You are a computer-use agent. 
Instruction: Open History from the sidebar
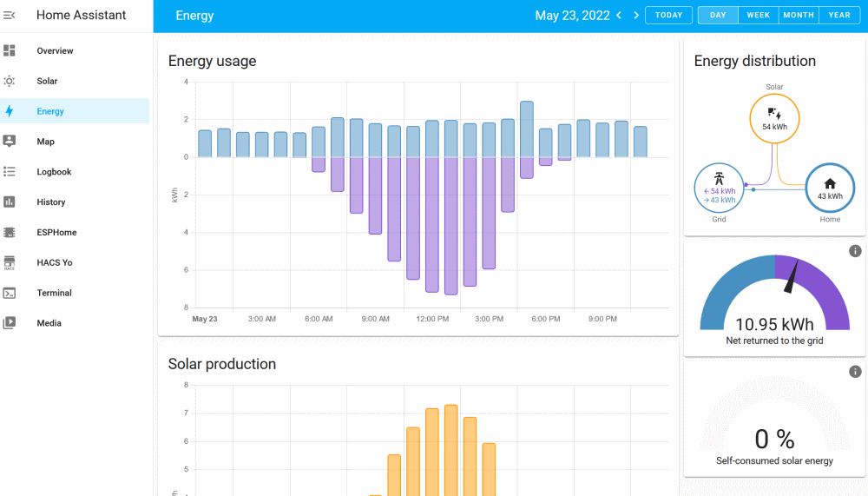75,202
